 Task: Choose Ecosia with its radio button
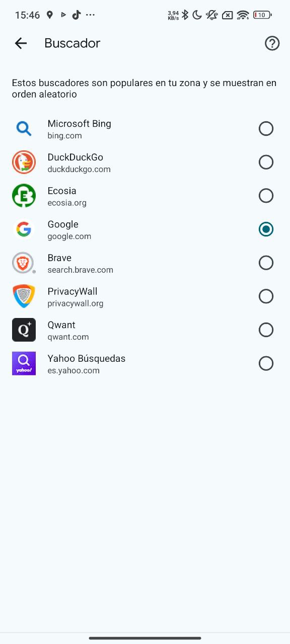(266, 195)
